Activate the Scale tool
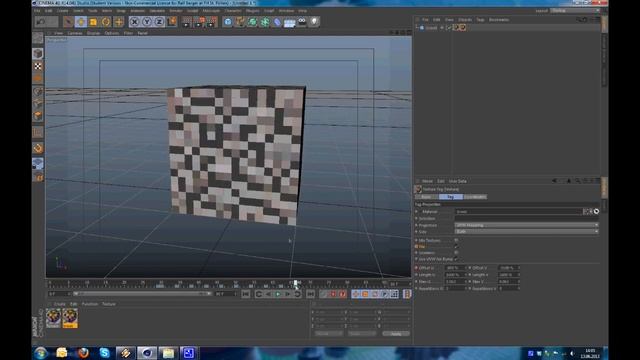Image resolution: width=640 pixels, height=360 pixels. (x=93, y=22)
